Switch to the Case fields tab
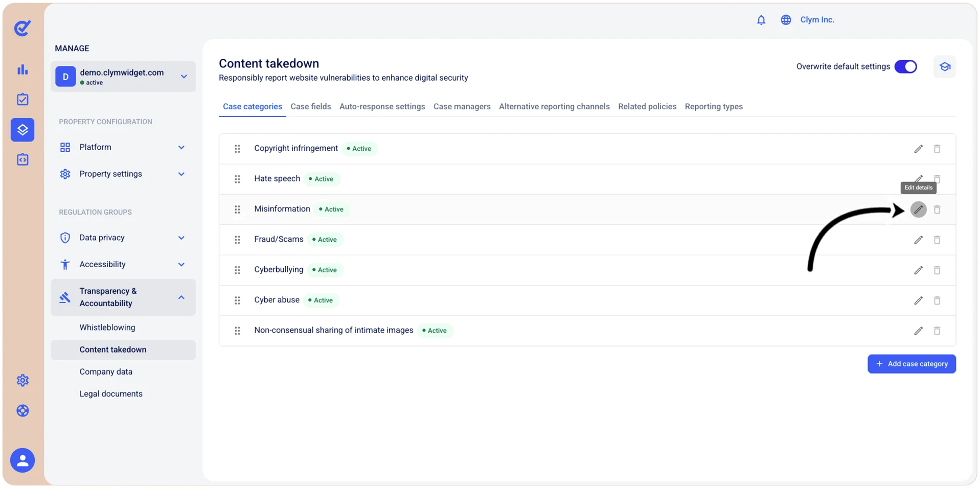This screenshot has height=488, width=980. 311,106
